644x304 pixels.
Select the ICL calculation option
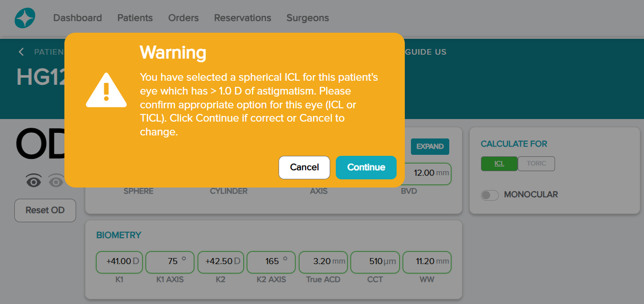click(499, 163)
